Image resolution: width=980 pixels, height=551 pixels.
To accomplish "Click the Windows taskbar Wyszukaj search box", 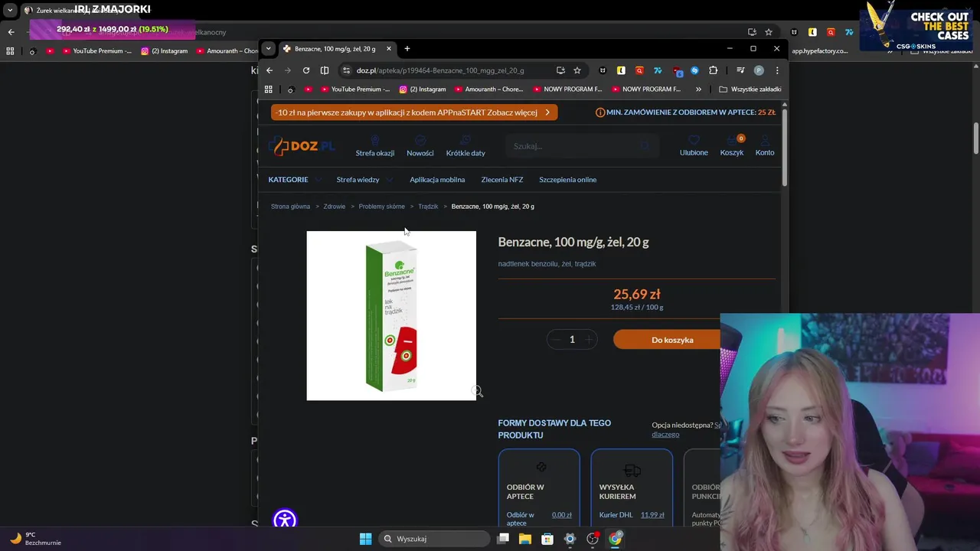I will tap(435, 539).
